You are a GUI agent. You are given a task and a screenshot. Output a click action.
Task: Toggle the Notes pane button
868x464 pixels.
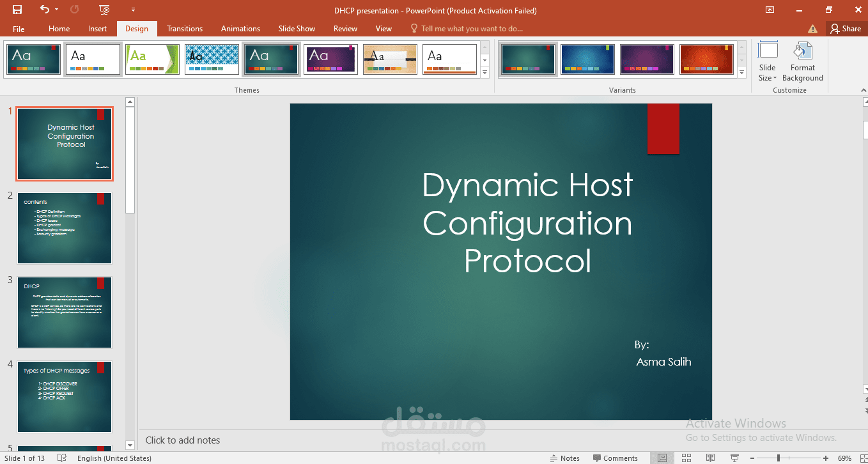tap(565, 458)
